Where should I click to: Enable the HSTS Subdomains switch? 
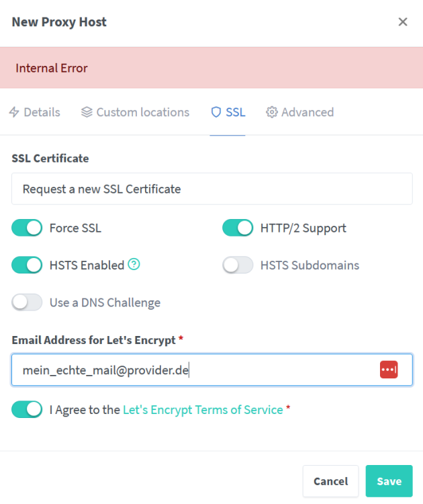click(238, 265)
